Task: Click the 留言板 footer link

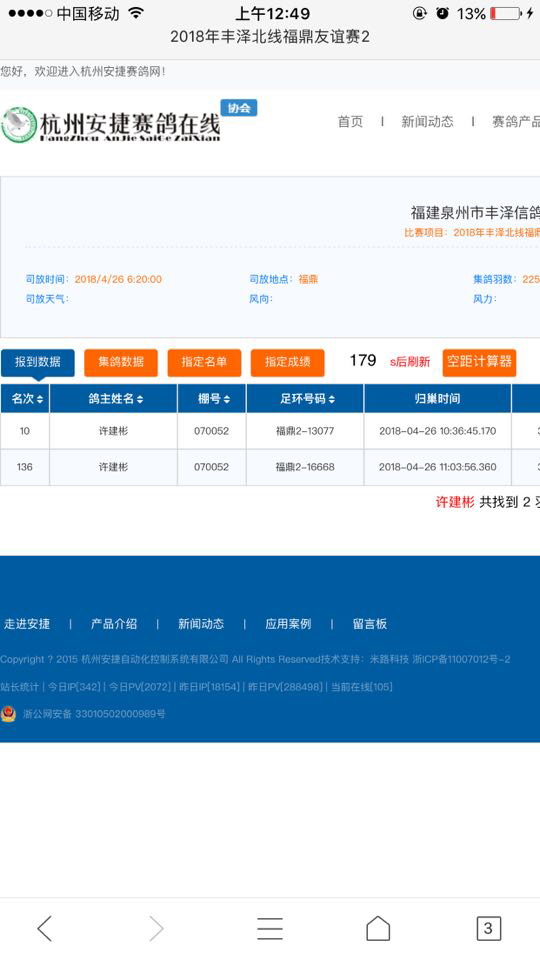Action: (370, 624)
